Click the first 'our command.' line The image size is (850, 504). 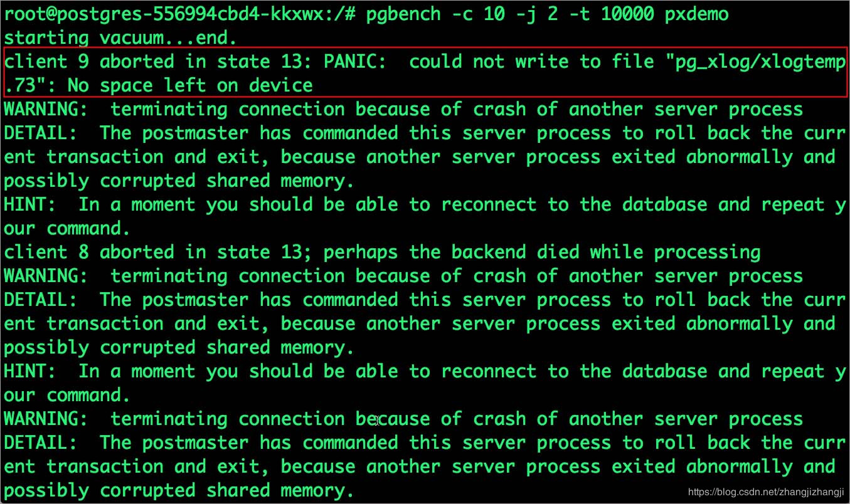tap(66, 228)
